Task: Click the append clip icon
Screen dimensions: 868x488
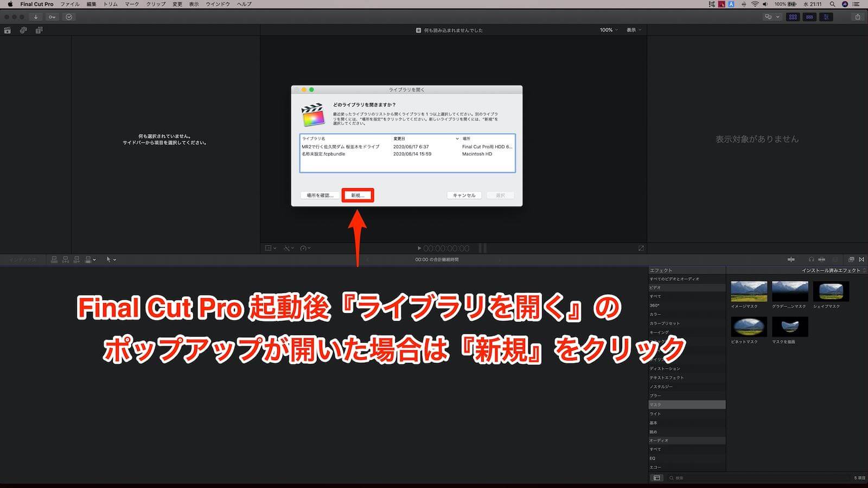Action: pyautogui.click(x=76, y=260)
